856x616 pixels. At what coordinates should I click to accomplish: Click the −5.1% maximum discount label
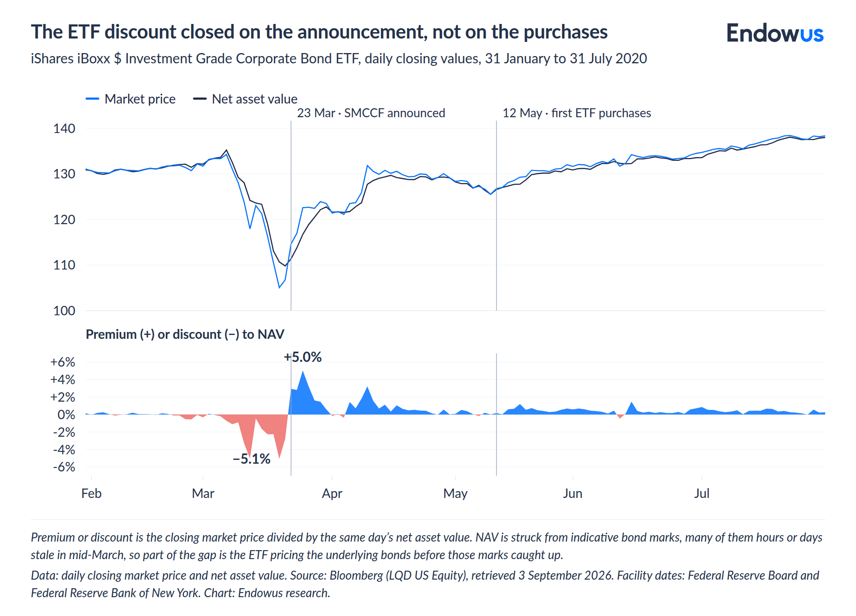point(251,459)
